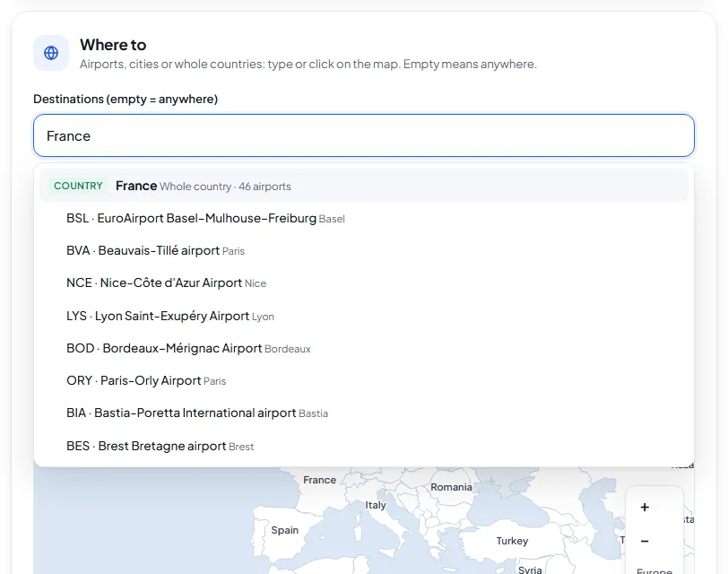Viewport: 728px width, 574px height.
Task: Zoom in on the map with plus button
Action: [x=645, y=507]
